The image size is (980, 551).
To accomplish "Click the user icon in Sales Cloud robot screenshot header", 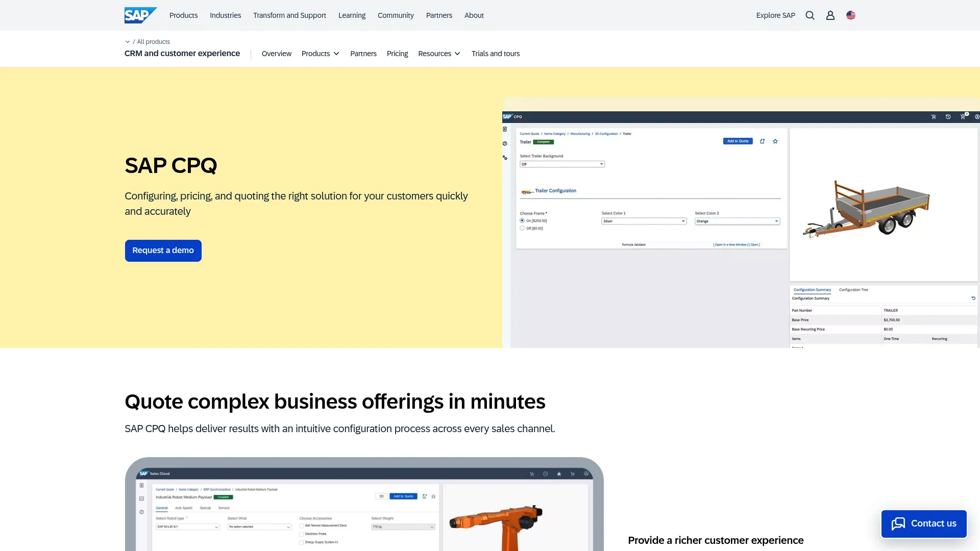I will click(x=586, y=474).
